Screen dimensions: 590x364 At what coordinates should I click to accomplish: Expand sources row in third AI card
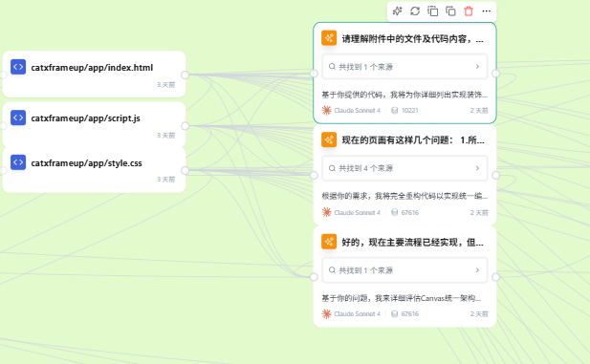404,270
